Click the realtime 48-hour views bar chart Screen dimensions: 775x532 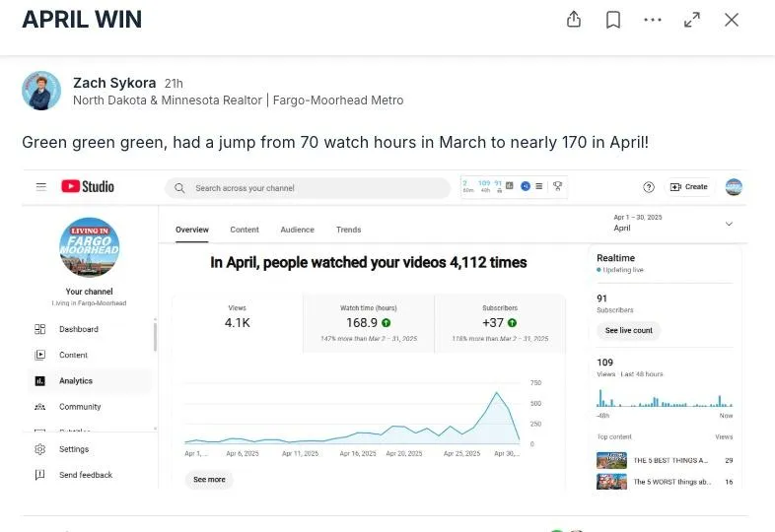(665, 398)
